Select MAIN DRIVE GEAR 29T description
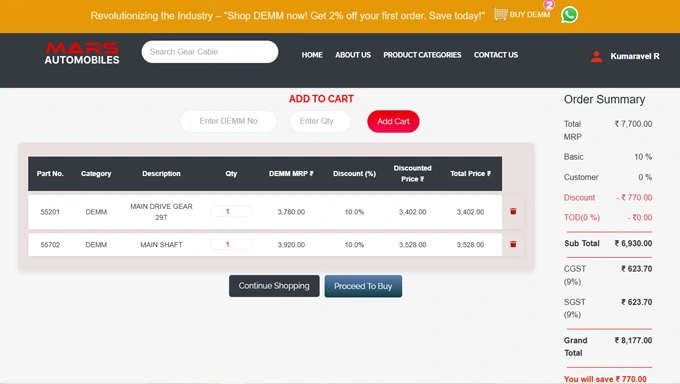The height and width of the screenshot is (384, 680). point(161,212)
